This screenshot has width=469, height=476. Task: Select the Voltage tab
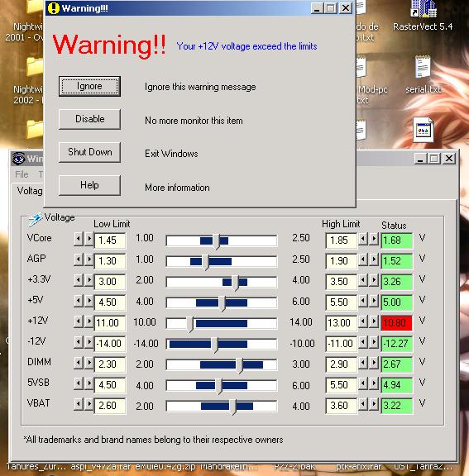pos(30,191)
